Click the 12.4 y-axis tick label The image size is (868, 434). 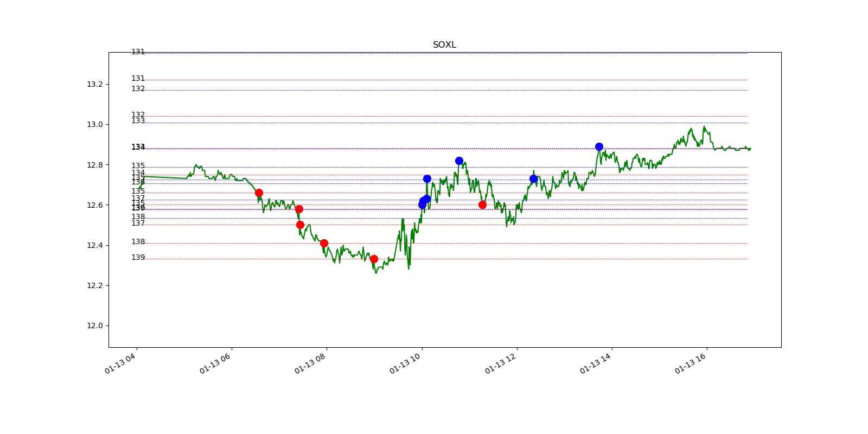[x=94, y=245]
